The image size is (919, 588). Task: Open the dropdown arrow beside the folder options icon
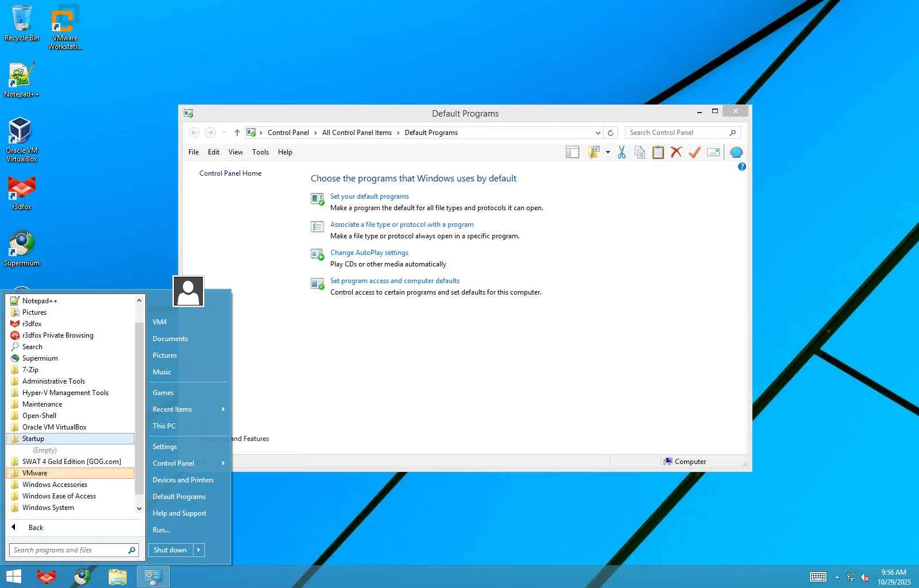tap(608, 152)
